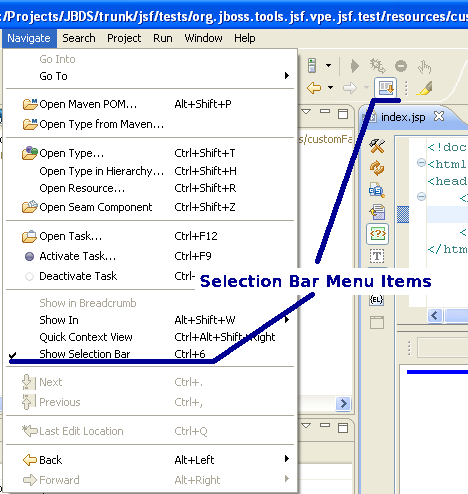Select Open Maven POM... menu entry
The image size is (468, 494).
point(150,104)
